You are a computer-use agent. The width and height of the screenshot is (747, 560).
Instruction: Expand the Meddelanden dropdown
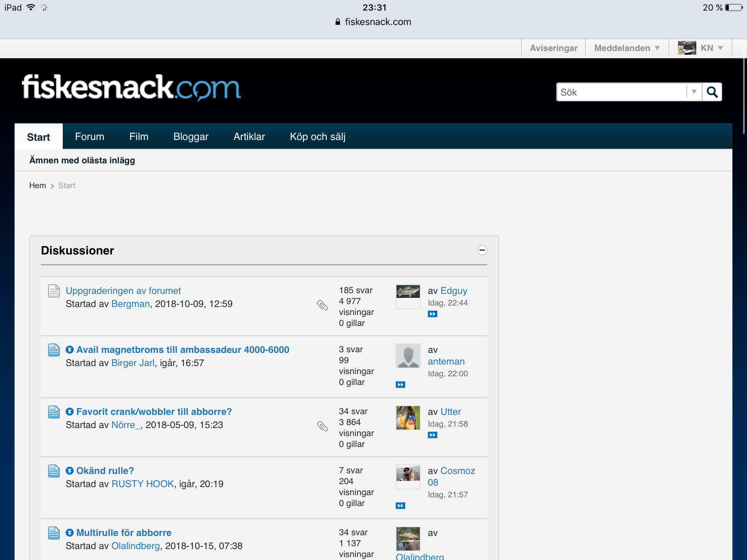tap(627, 48)
